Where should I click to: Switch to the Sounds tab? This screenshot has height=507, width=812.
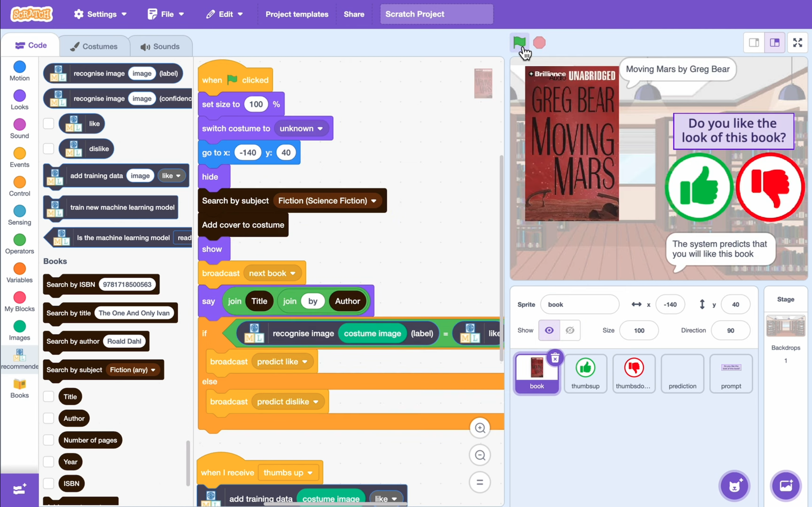click(160, 46)
